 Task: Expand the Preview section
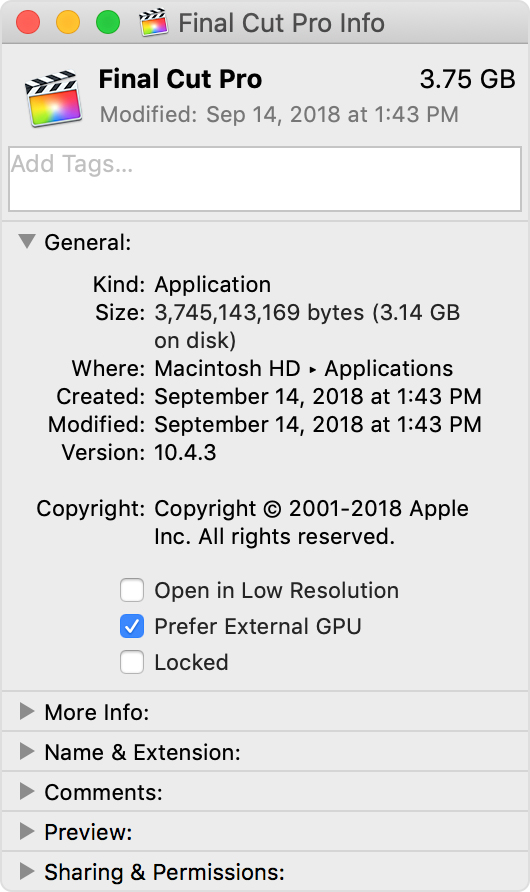[27, 831]
